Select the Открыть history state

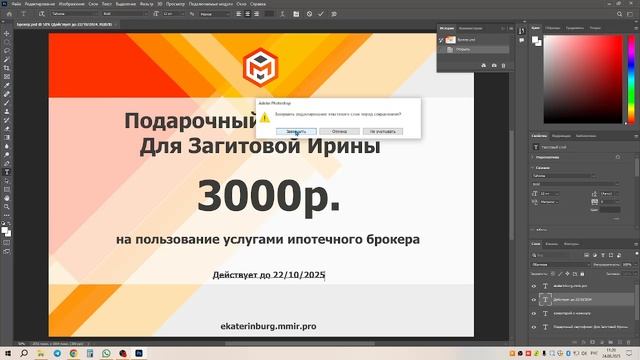pyautogui.click(x=473, y=49)
